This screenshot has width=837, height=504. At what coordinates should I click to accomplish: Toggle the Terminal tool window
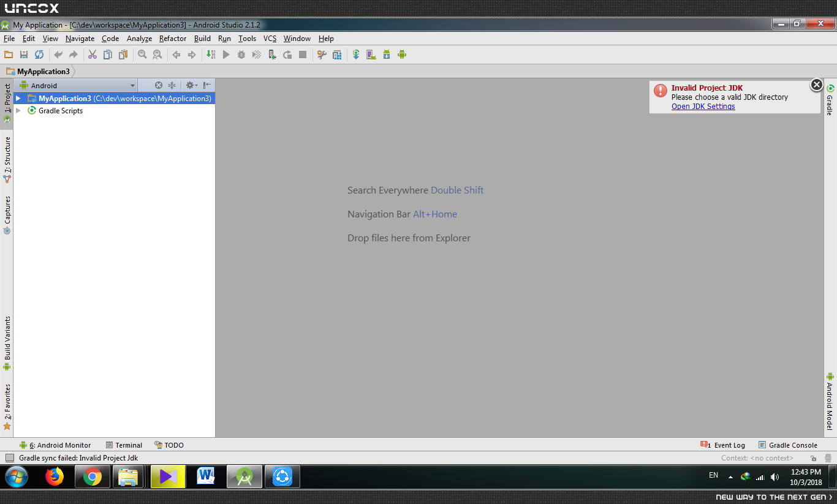(124, 445)
